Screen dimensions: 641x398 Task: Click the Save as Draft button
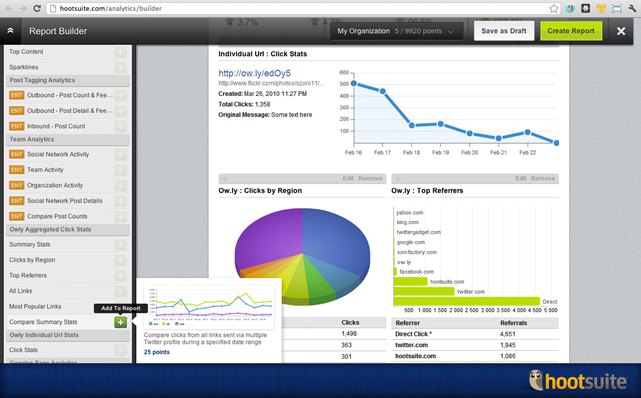tap(504, 31)
